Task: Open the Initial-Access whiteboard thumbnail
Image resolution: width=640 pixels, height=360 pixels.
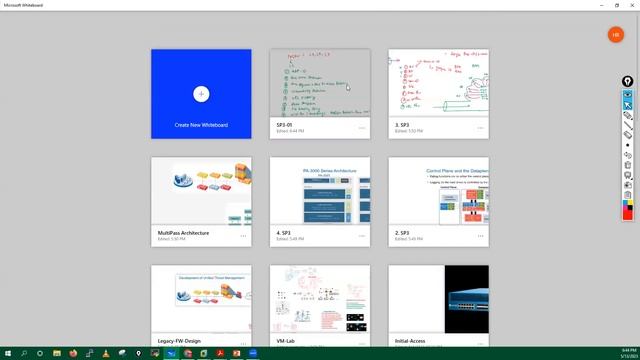Action: click(x=438, y=299)
